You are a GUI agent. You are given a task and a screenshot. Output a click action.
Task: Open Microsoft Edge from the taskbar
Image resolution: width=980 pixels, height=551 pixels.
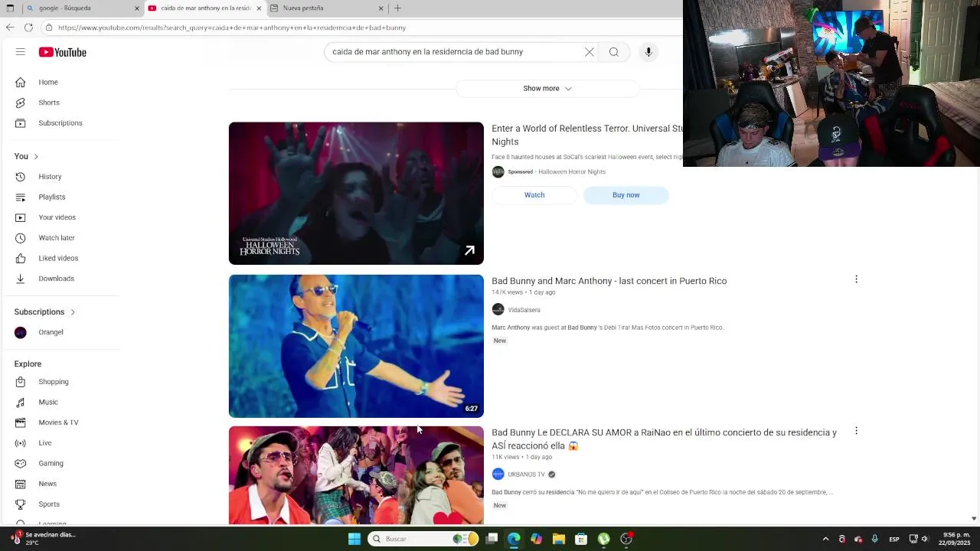(514, 539)
